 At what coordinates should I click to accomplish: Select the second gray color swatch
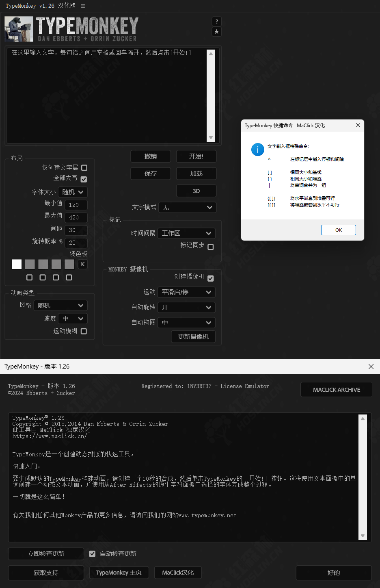tap(43, 264)
